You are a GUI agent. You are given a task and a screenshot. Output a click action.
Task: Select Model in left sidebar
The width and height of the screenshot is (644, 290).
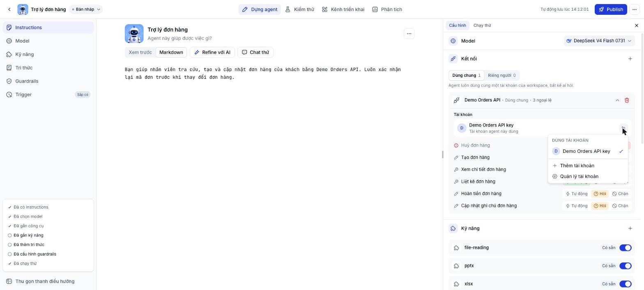click(x=48, y=41)
